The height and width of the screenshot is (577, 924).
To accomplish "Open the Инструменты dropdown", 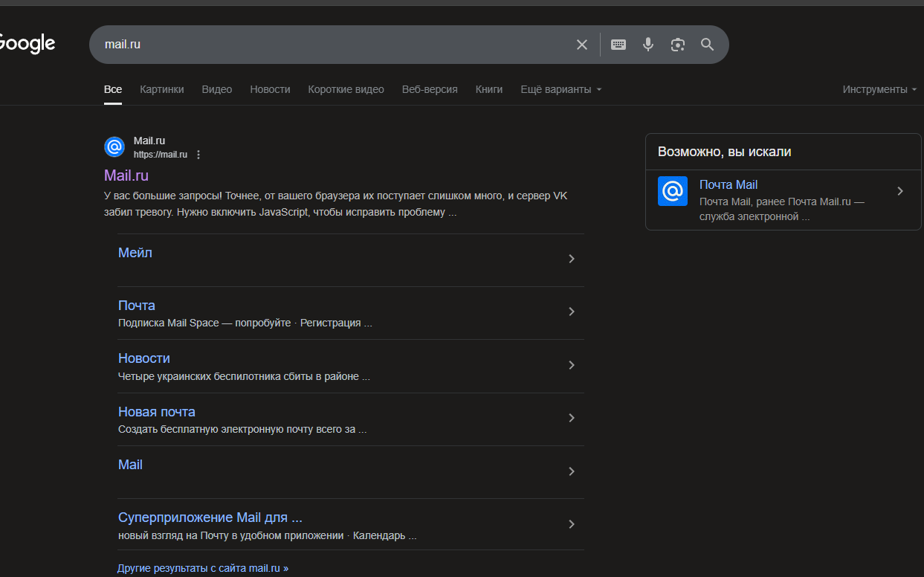I will (x=879, y=89).
